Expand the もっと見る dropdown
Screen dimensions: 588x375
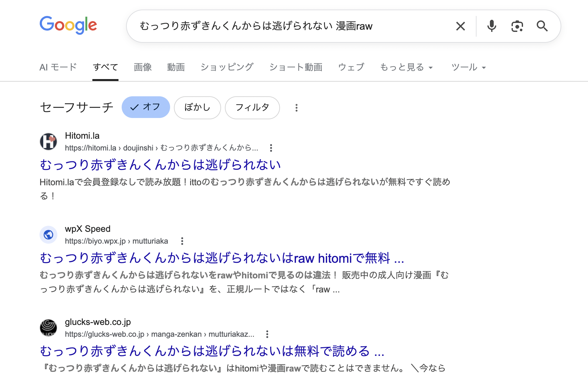coord(406,67)
